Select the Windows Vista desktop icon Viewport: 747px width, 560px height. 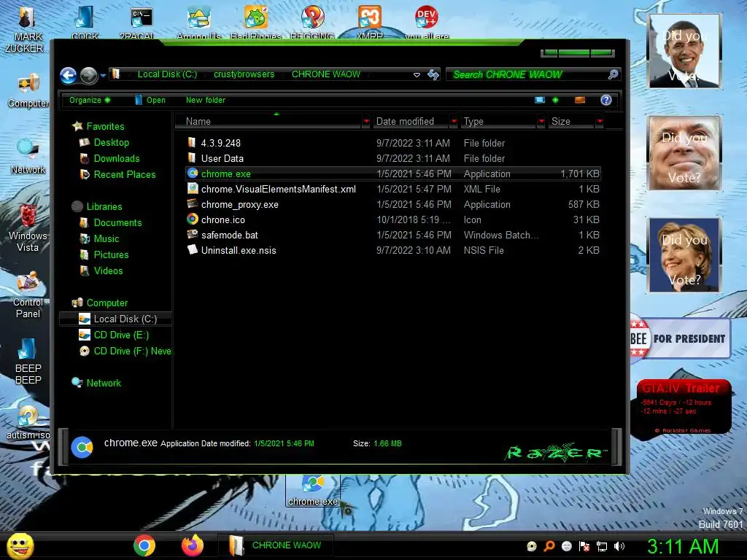28,228
